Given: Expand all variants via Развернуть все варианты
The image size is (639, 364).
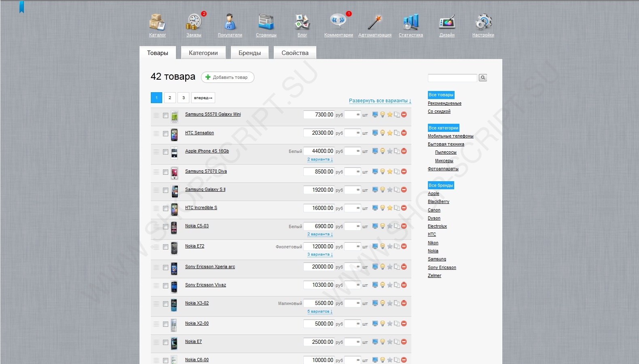Looking at the screenshot, I should click(380, 101).
